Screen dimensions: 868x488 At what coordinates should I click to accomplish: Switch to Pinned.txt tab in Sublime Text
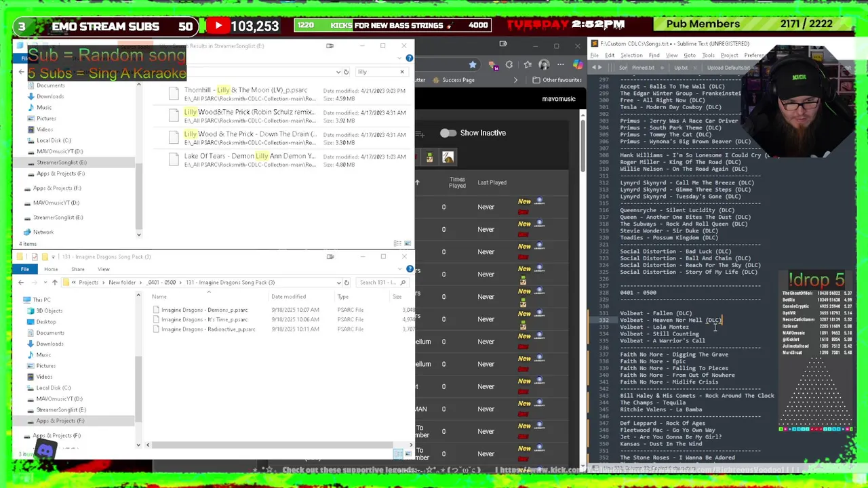pos(644,68)
